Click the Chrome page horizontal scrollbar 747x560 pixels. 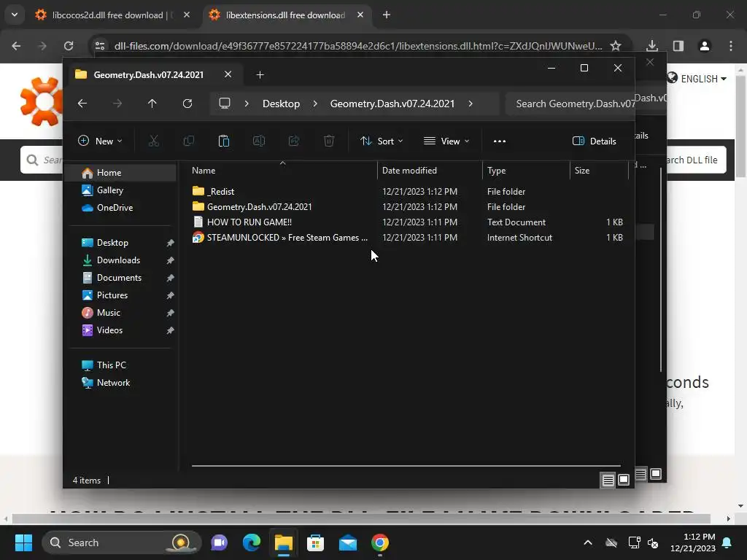(360, 518)
